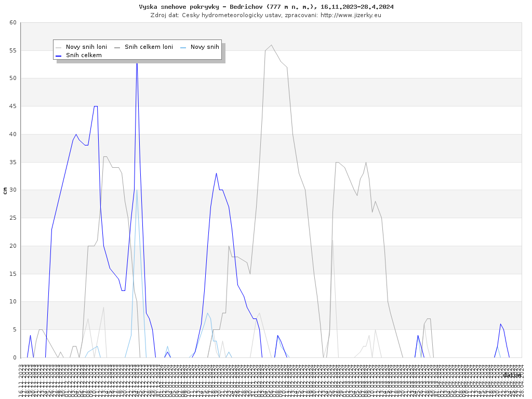
Task: Click the light blue 'Novy snih' legend swatch
Action: pyautogui.click(x=183, y=47)
